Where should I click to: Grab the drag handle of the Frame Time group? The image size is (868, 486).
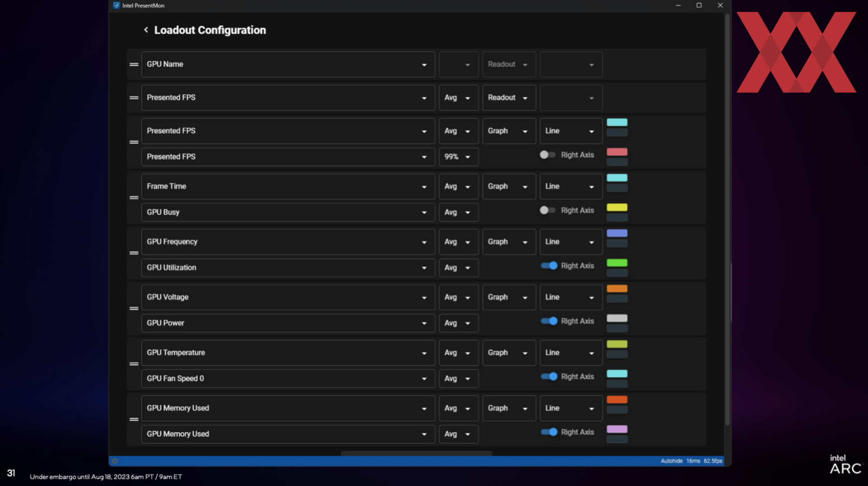tap(134, 198)
